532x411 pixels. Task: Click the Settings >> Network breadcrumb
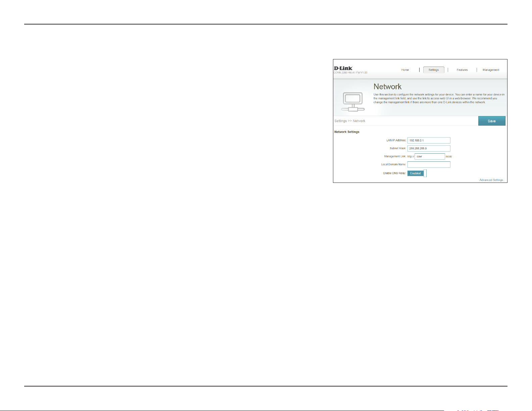(x=350, y=121)
